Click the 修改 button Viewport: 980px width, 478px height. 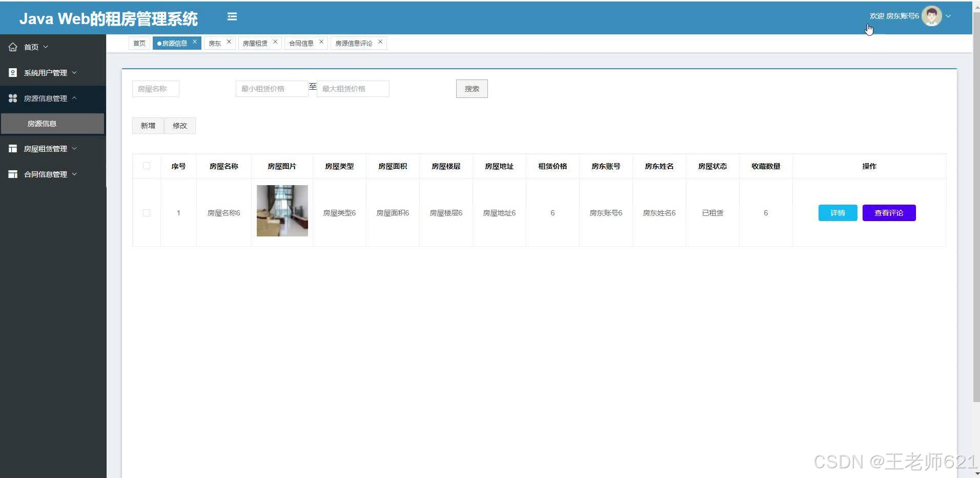pyautogui.click(x=180, y=126)
